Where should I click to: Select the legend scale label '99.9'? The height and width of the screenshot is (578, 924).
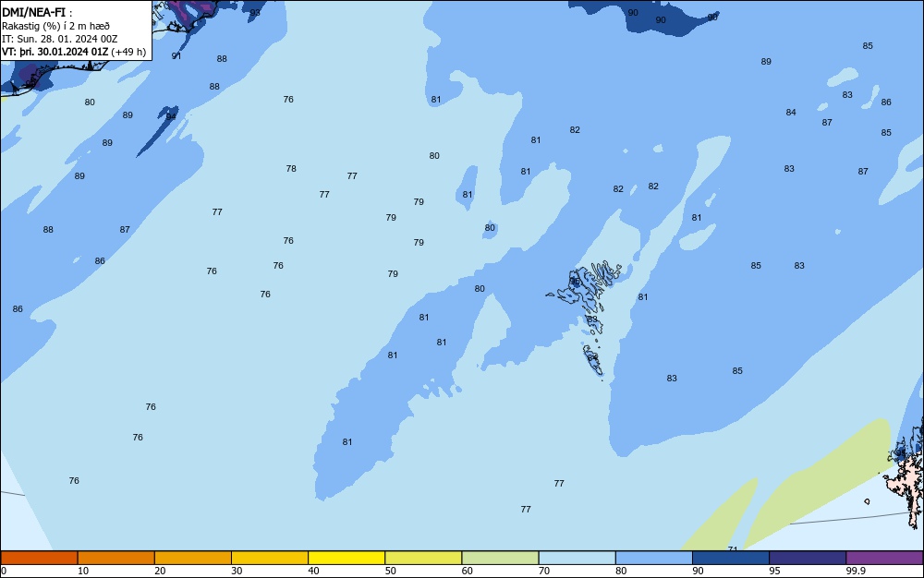pos(856,571)
